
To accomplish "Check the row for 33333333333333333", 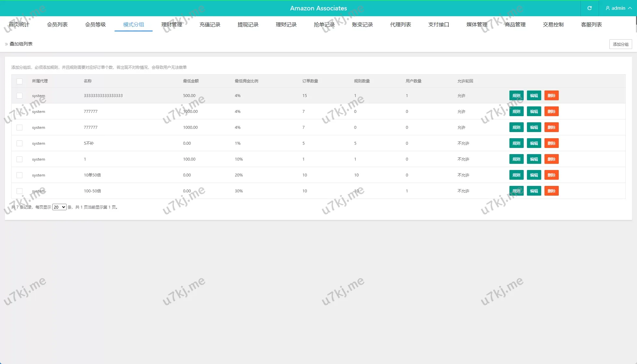I will point(19,96).
